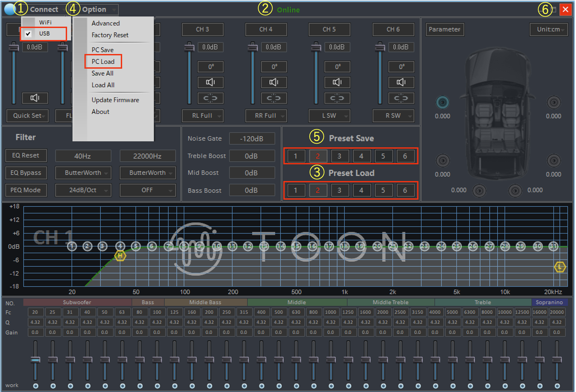Screen dimensions: 576x392
Task: Toggle EQ Bypass
Action: coord(26,173)
